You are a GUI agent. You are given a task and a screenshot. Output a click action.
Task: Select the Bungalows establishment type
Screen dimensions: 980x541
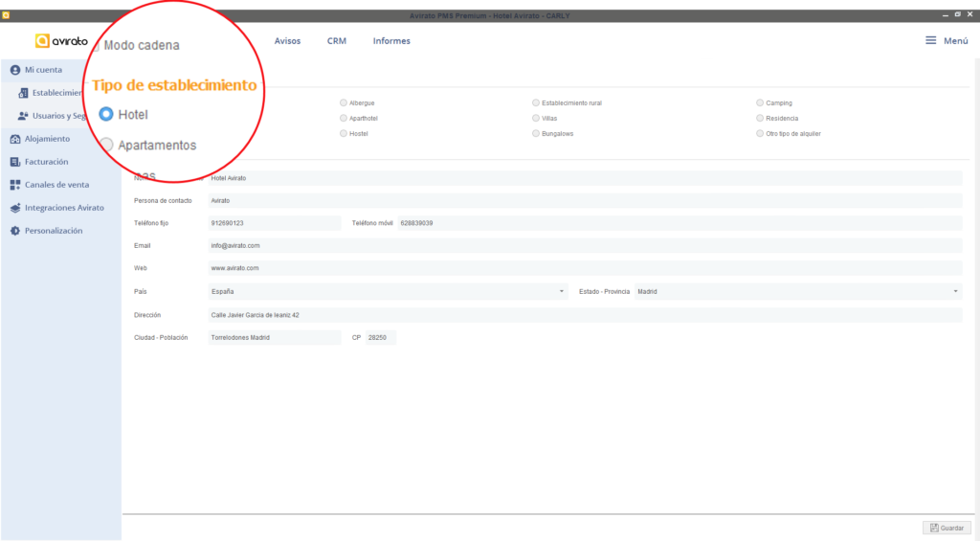[536, 133]
